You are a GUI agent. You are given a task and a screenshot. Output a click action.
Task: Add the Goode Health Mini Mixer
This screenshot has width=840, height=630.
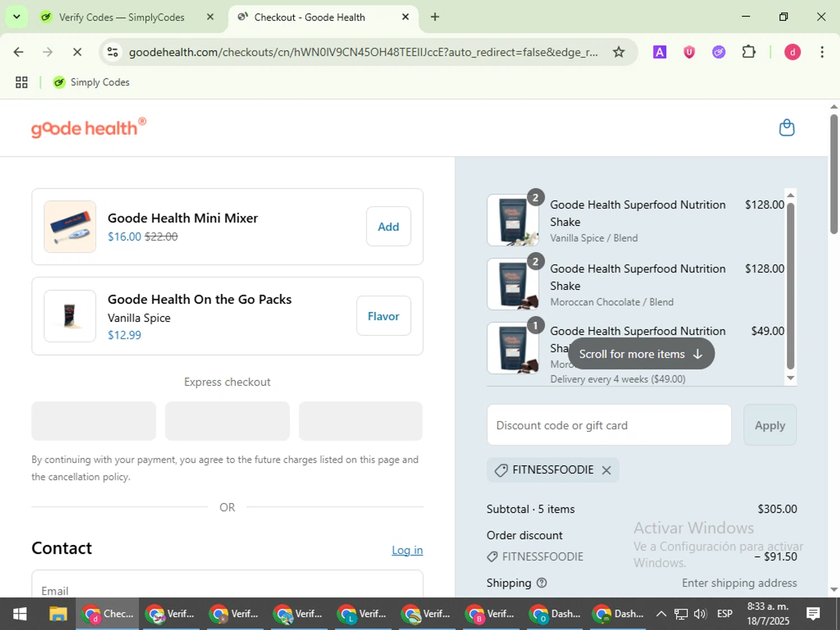pos(389,226)
